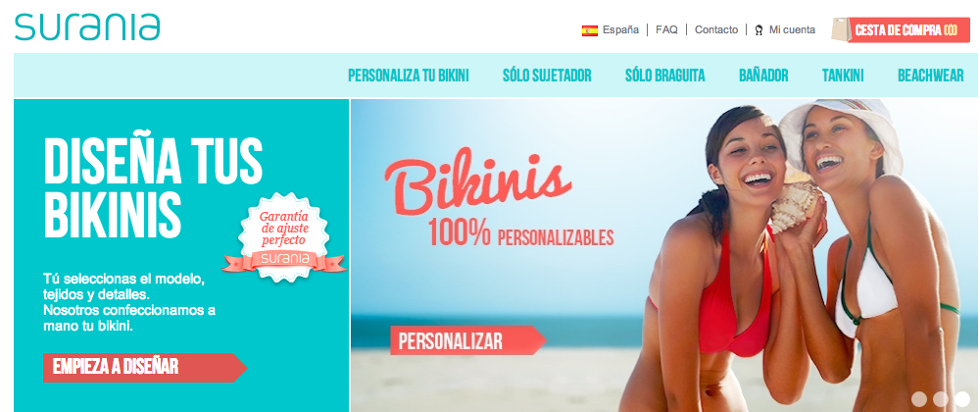This screenshot has width=980, height=412.
Task: Open the Personaliza tu bikini menu
Action: point(408,76)
